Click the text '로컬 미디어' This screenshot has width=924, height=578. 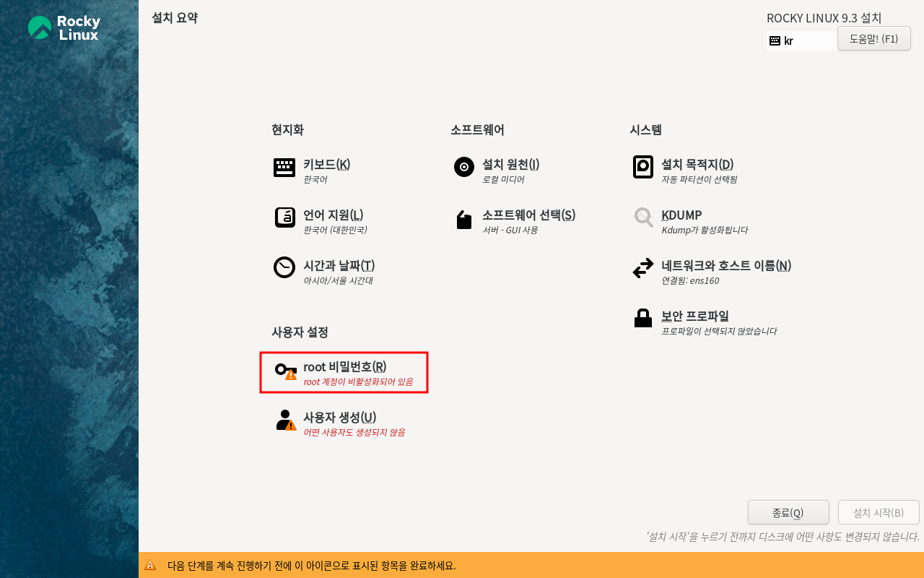pyautogui.click(x=503, y=179)
